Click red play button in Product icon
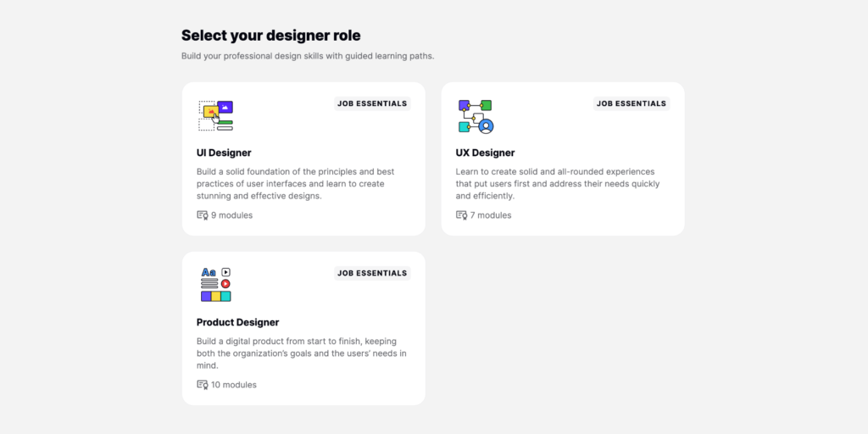The height and width of the screenshot is (434, 868). 225,283
